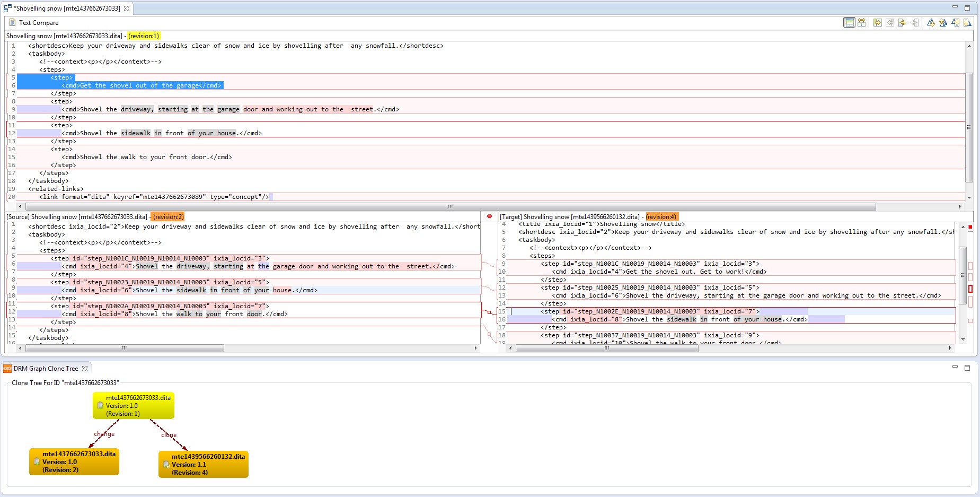This screenshot has width=980, height=497.
Task: Click the Source pane header 'revision:2' label
Action: 169,217
